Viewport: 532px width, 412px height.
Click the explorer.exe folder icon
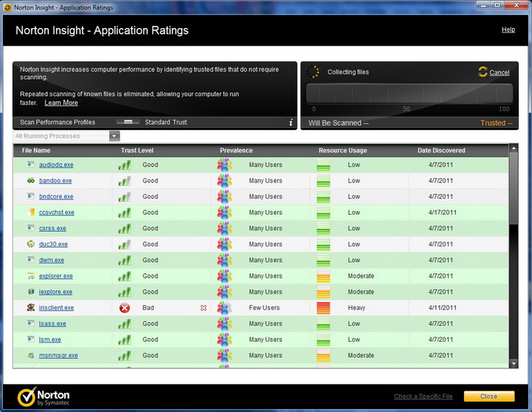(x=31, y=275)
